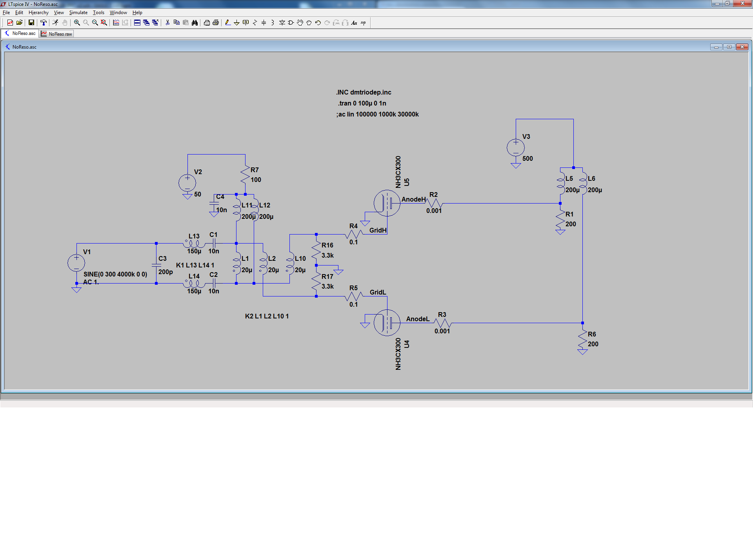Run the simulation with the running man icon
The image size is (753, 560).
[x=55, y=23]
